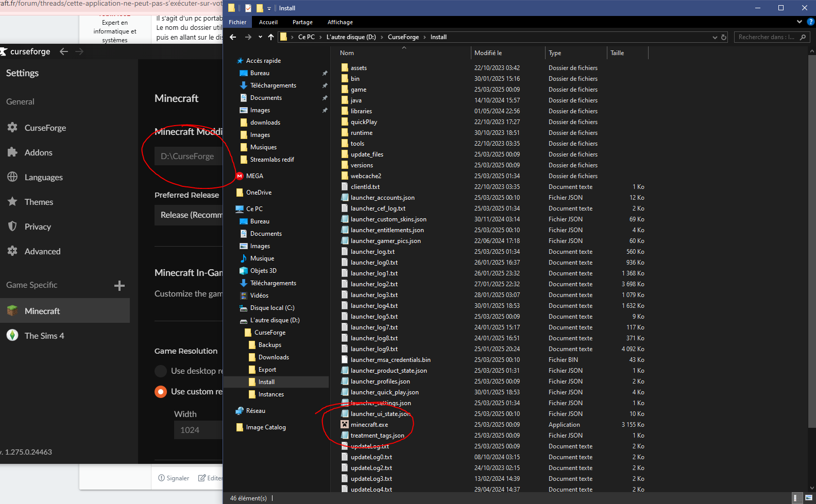Select the Instances folder in tree
Viewport: 816px width, 504px height.
pos(271,394)
